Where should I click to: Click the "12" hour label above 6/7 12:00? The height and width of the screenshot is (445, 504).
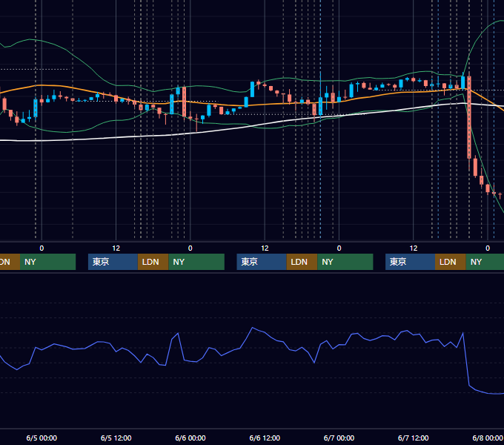click(x=414, y=248)
